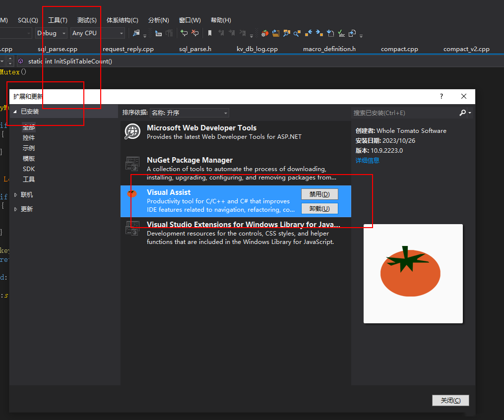This screenshot has width=504, height=420.
Task: Select the NuGet Package Manager entry
Action: (x=236, y=169)
